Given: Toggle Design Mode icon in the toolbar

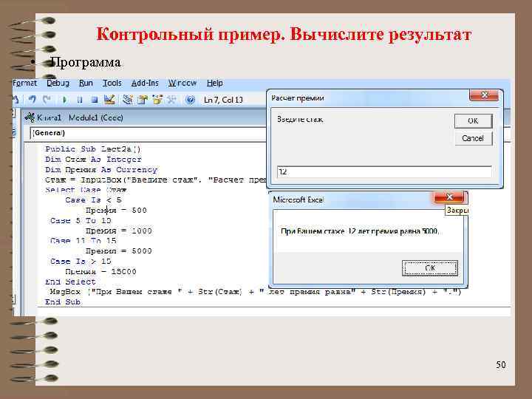Looking at the screenshot, I should 109,100.
